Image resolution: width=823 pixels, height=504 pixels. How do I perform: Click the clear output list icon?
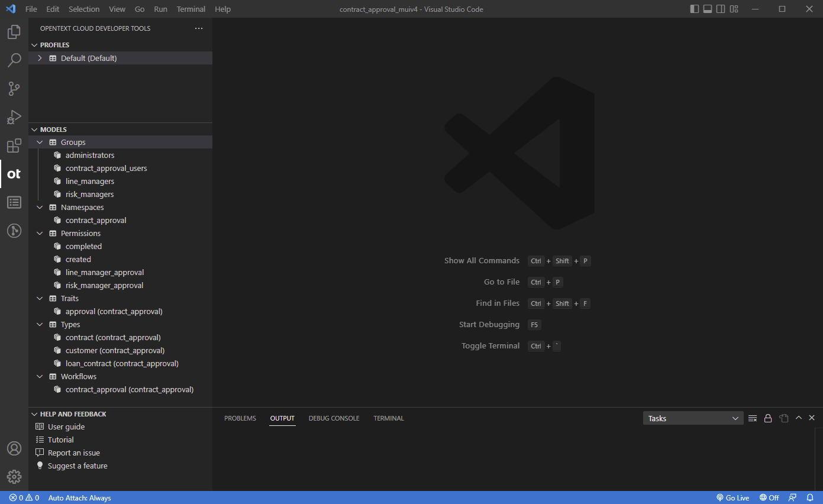tap(753, 418)
